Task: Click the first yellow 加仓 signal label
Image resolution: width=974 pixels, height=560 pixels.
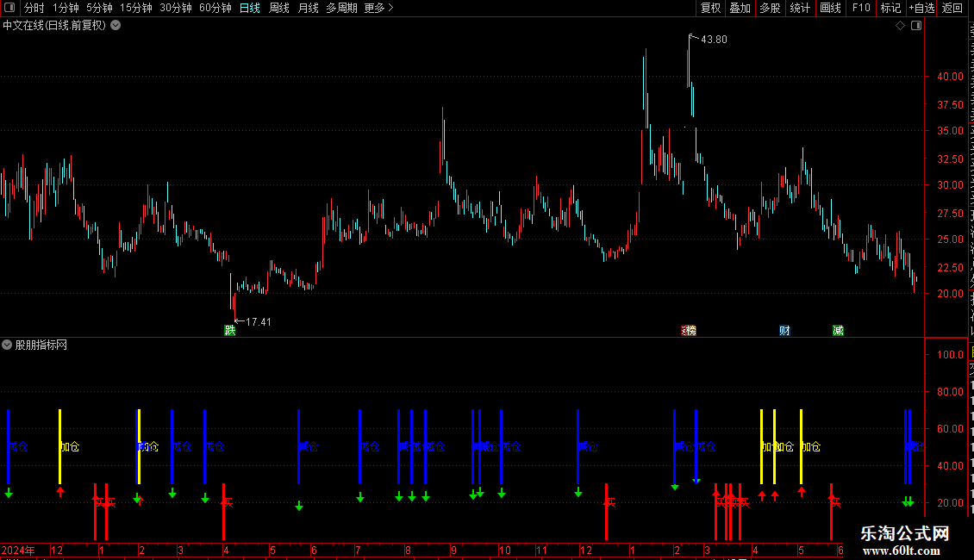Action: coord(70,446)
